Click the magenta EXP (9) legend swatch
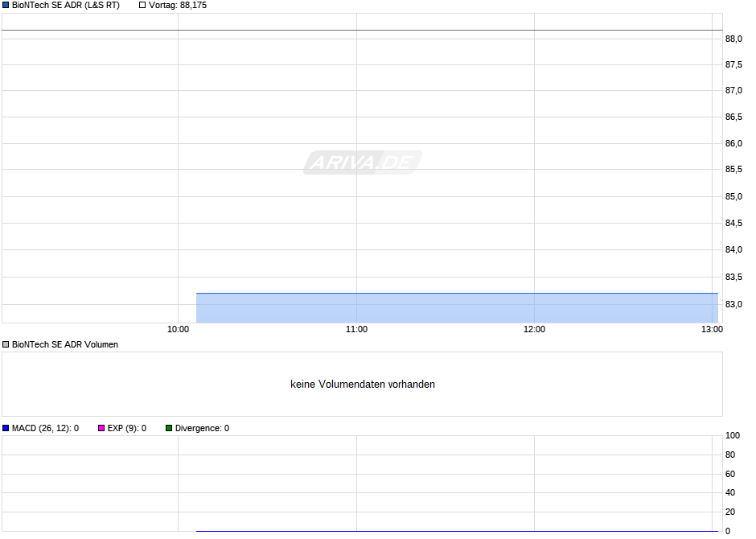This screenshot has width=756, height=539. (x=101, y=428)
